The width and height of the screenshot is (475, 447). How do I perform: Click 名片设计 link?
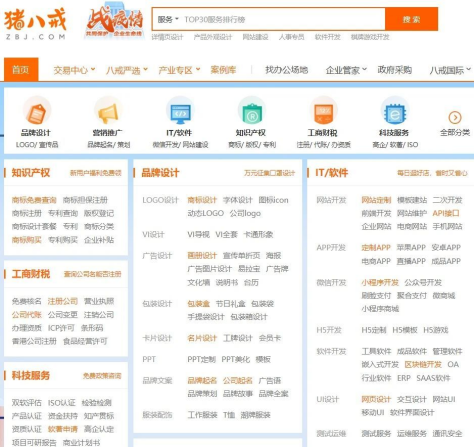[202, 338]
